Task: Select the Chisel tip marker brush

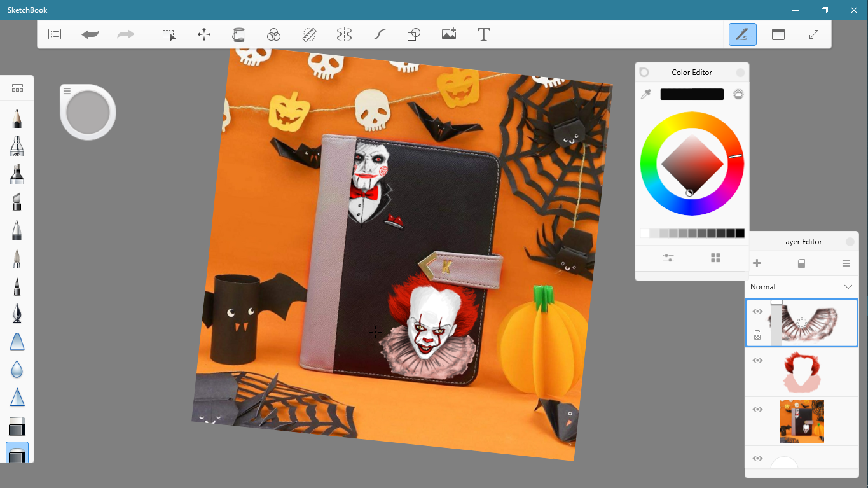Action: pyautogui.click(x=17, y=202)
